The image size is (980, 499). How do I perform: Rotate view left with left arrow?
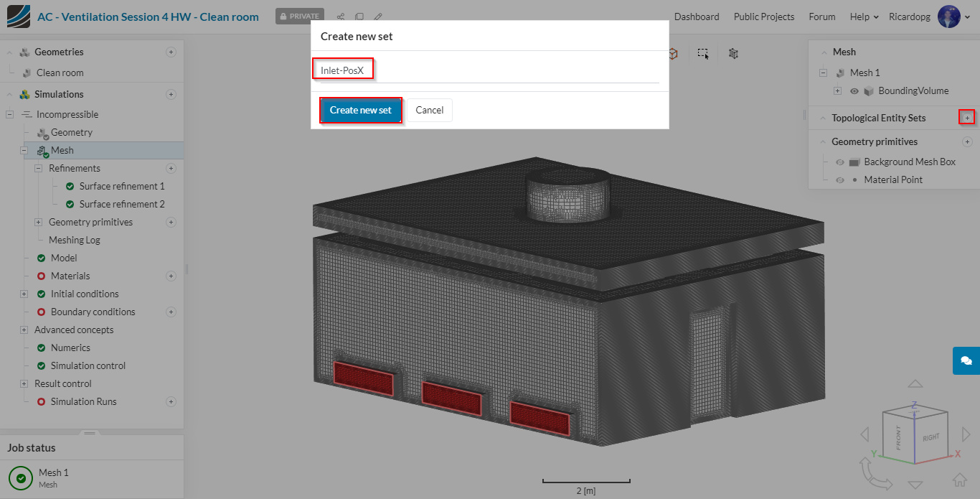click(864, 434)
